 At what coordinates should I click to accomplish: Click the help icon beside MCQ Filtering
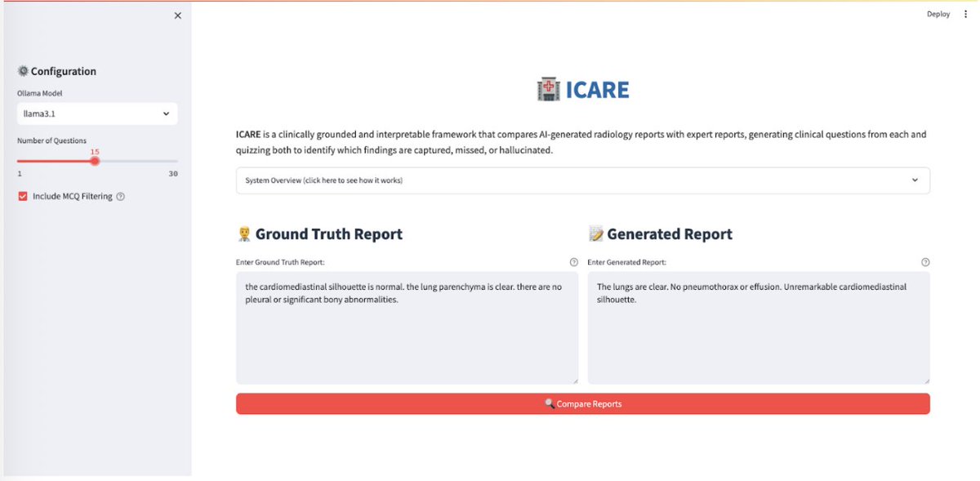coord(121,196)
